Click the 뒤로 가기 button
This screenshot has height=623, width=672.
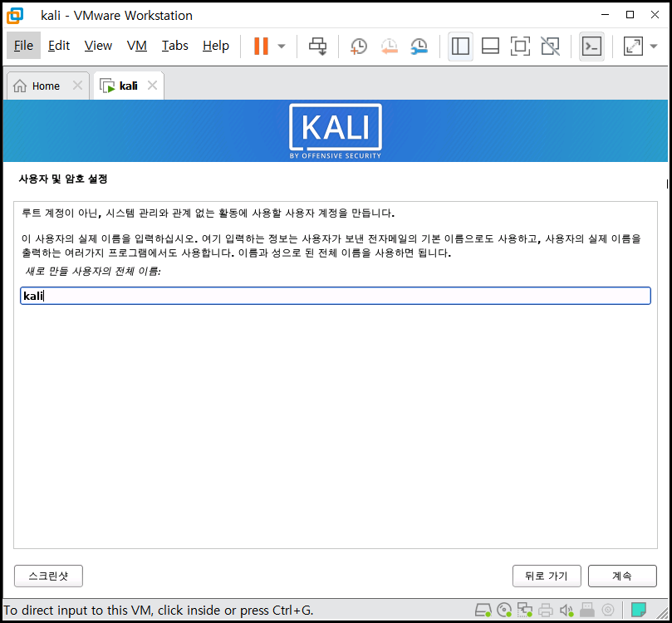[547, 576]
